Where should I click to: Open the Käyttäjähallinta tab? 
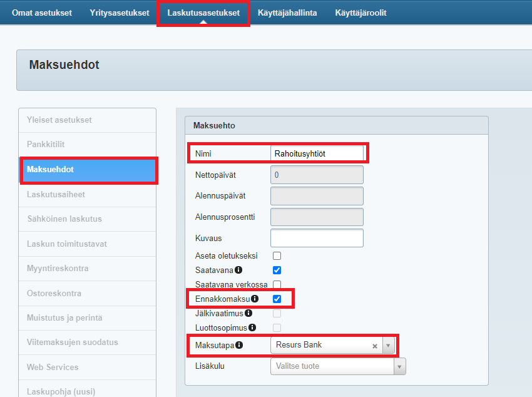(287, 13)
